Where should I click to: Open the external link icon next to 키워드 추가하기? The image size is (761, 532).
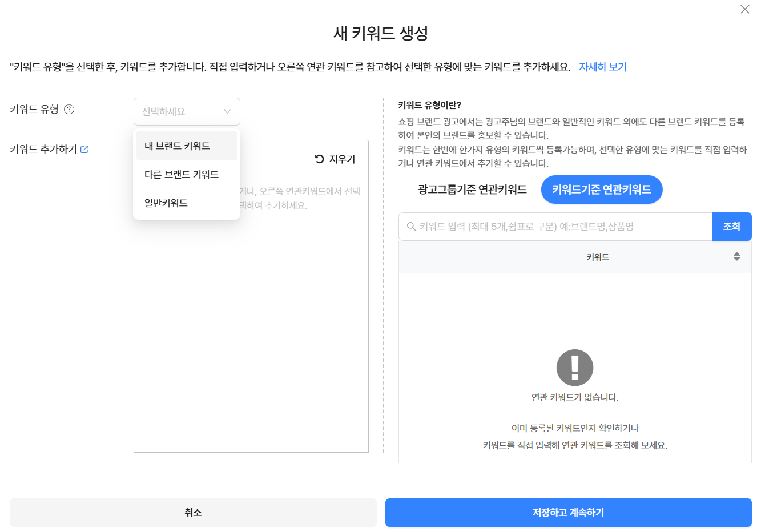84,149
